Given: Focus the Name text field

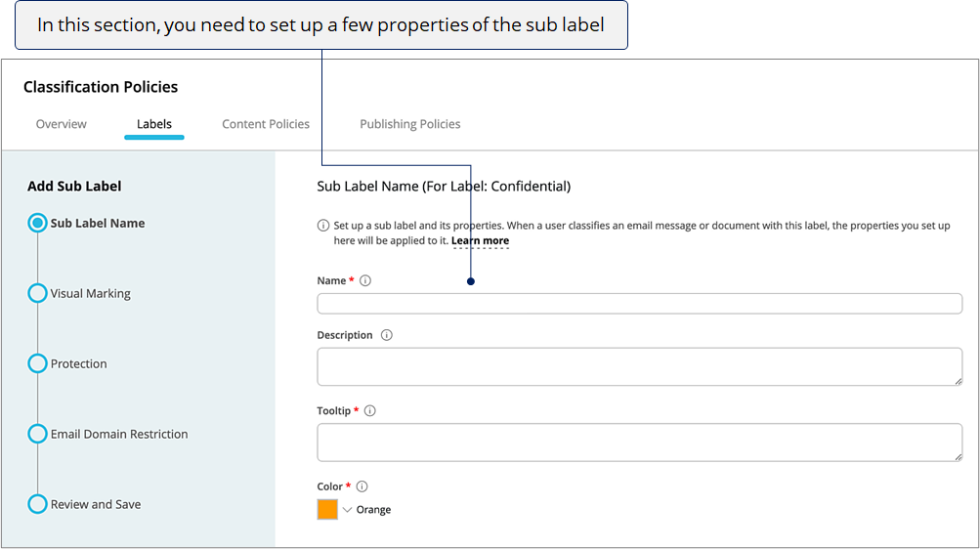Looking at the screenshot, I should click(639, 304).
